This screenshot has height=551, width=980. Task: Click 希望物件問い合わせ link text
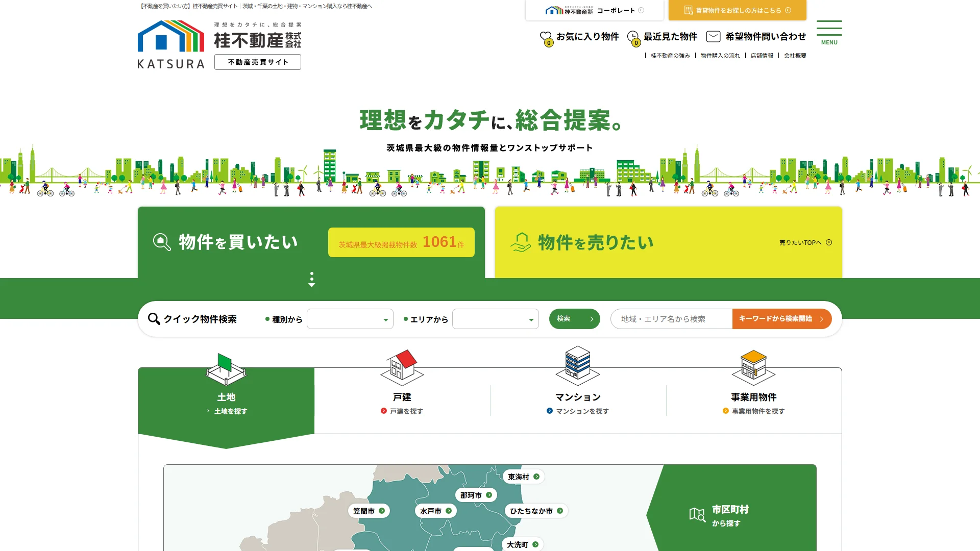pyautogui.click(x=766, y=37)
